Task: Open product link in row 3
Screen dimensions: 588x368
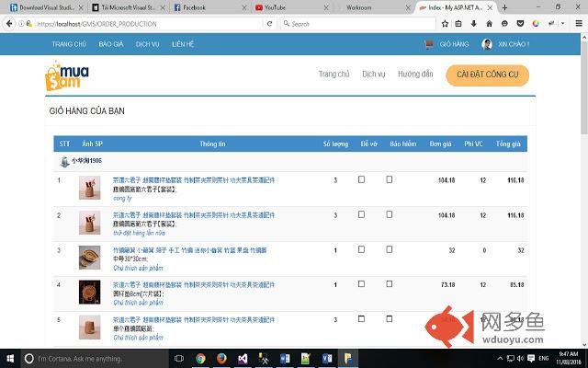Action: (x=190, y=250)
